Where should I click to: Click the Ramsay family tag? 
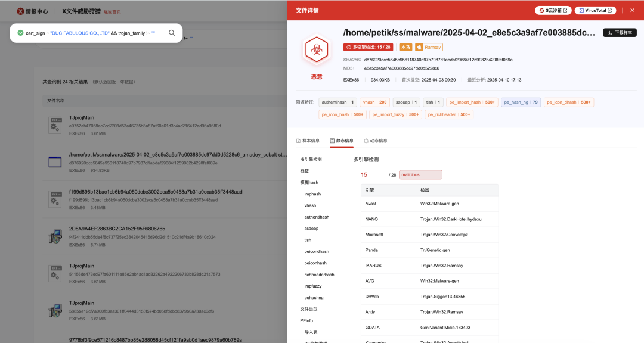coord(429,47)
